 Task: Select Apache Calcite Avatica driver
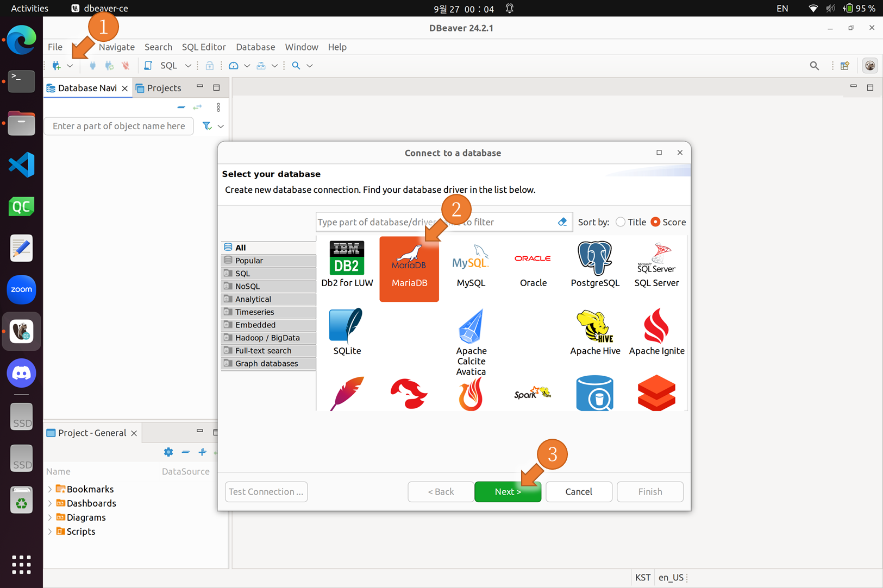coord(471,342)
